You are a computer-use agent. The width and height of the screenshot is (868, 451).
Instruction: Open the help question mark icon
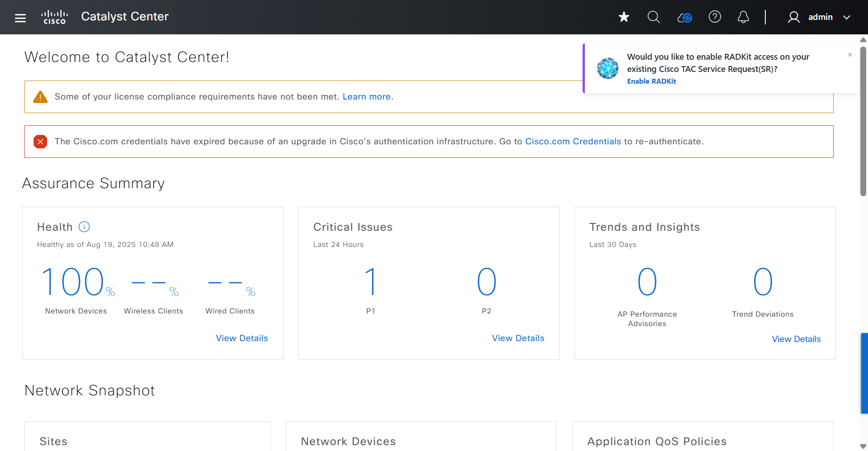pos(715,17)
